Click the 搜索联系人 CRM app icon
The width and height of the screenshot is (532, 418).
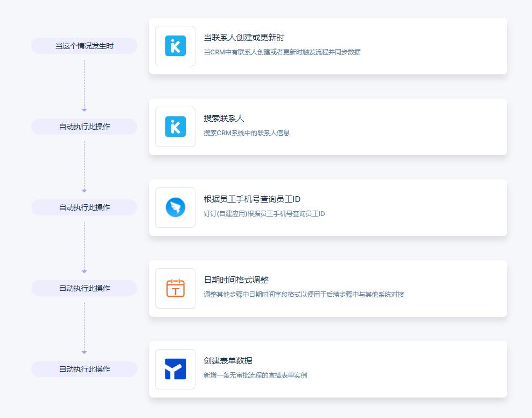click(175, 127)
